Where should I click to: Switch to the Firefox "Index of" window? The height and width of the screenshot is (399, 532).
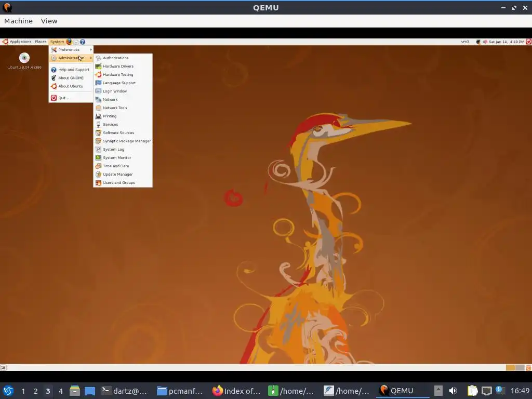(236, 391)
